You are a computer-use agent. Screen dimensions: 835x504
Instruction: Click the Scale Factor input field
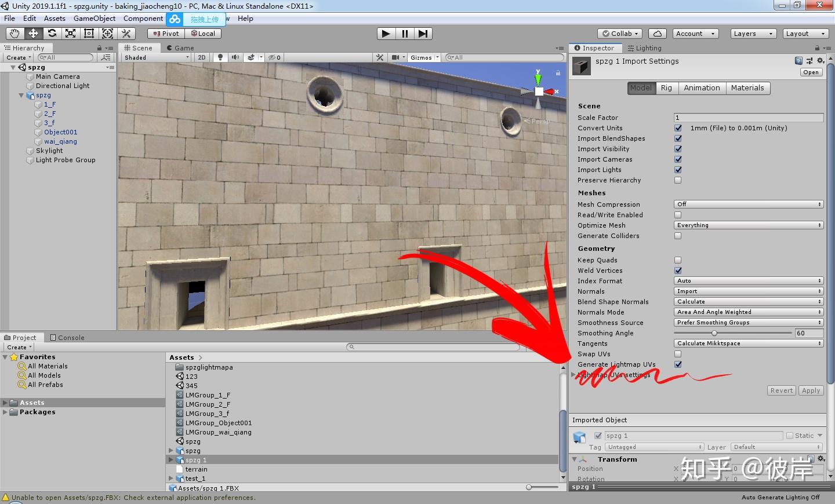pyautogui.click(x=749, y=118)
